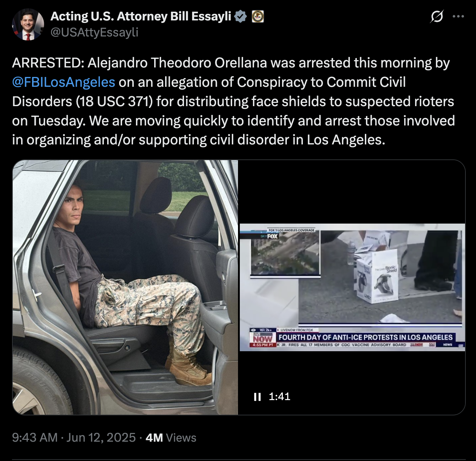
Task: Open the poster's profile avatar picture
Action: click(x=28, y=24)
